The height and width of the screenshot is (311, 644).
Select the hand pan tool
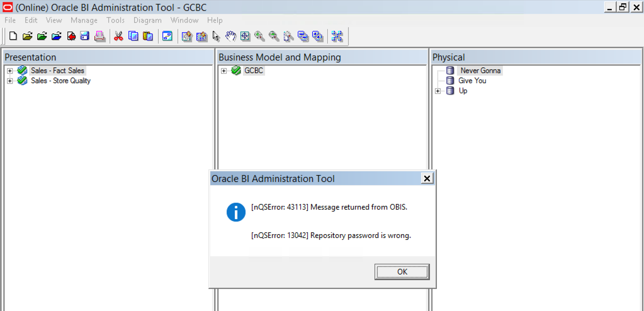pyautogui.click(x=230, y=36)
